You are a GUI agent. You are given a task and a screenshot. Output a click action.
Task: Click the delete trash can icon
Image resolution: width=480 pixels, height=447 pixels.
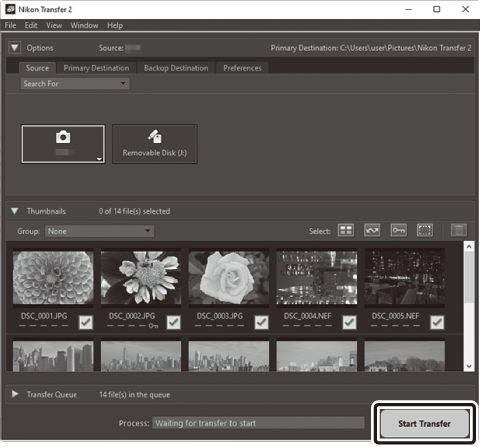(x=459, y=230)
